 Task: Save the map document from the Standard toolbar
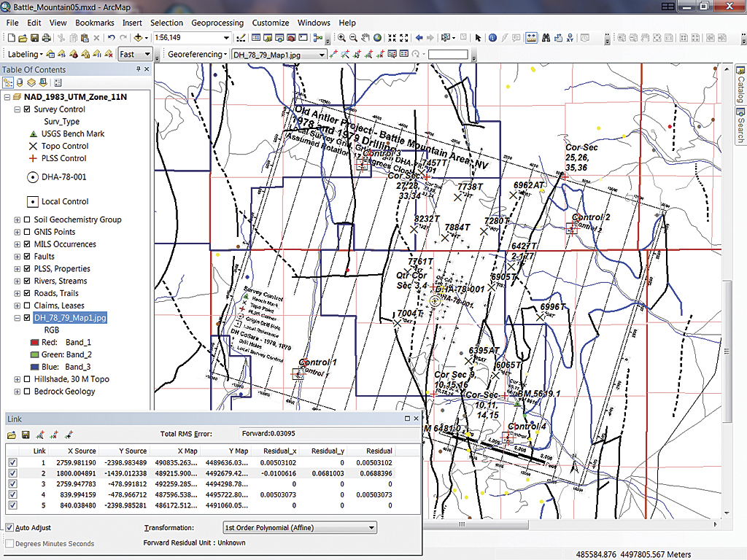(34, 38)
